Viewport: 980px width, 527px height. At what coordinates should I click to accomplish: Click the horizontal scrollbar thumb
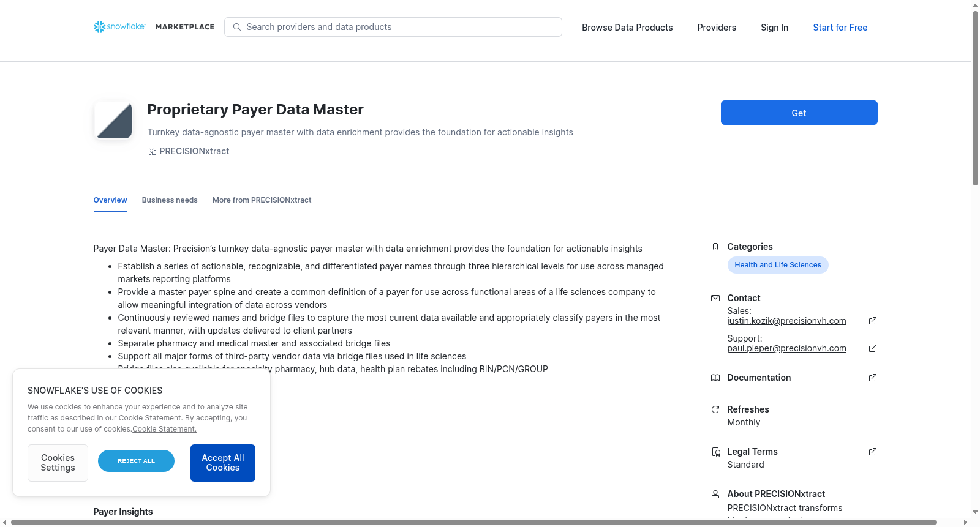(x=473, y=522)
